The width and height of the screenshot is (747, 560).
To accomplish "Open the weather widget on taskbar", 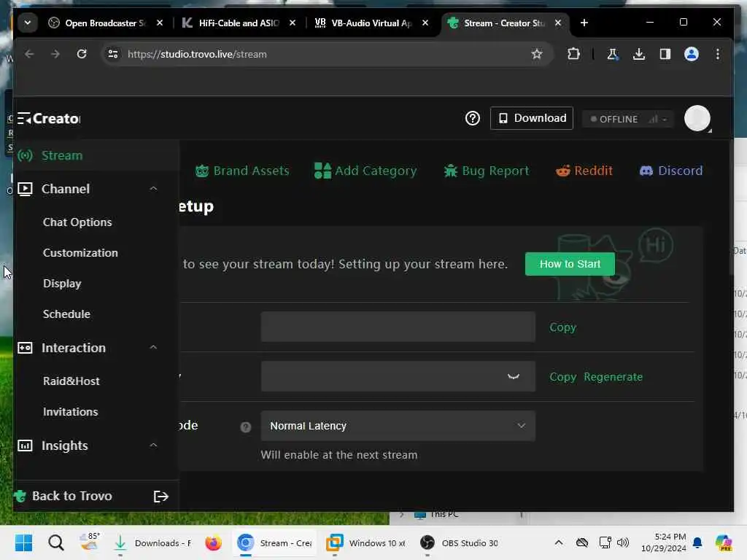I will 90,542.
